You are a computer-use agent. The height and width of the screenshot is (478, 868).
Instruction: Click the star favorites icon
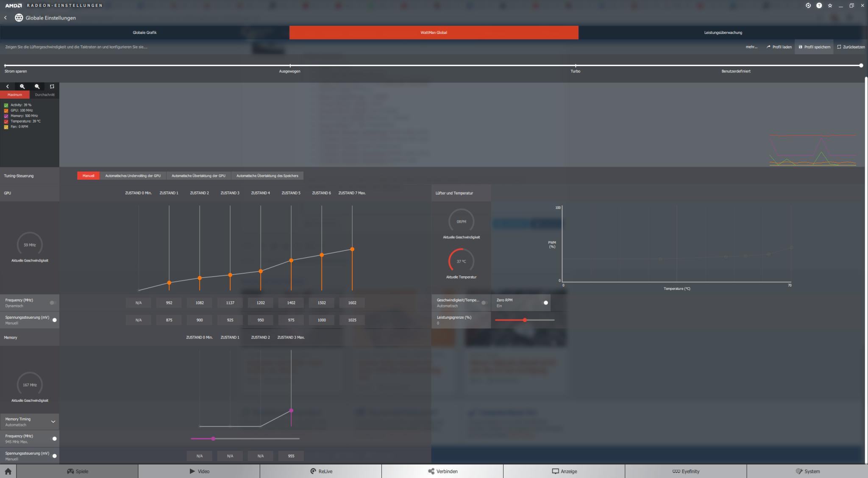pos(830,6)
